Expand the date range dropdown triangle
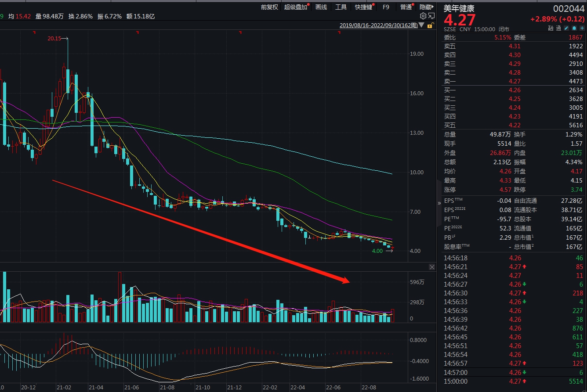This screenshot has width=587, height=392. point(422,25)
